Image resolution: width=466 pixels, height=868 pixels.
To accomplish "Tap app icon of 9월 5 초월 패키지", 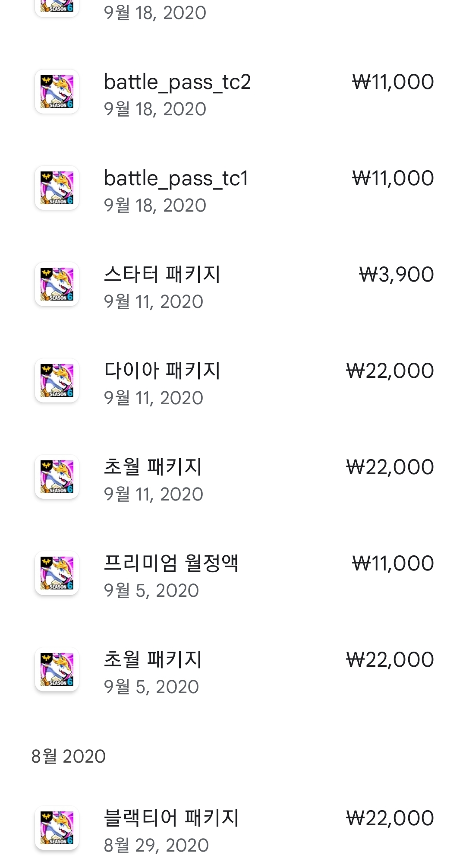I will tap(57, 669).
